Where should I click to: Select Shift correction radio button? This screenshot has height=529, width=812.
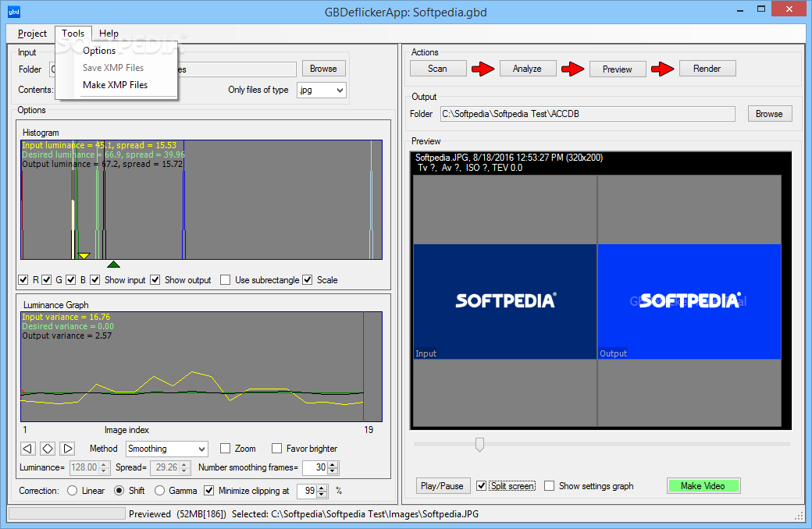119,490
